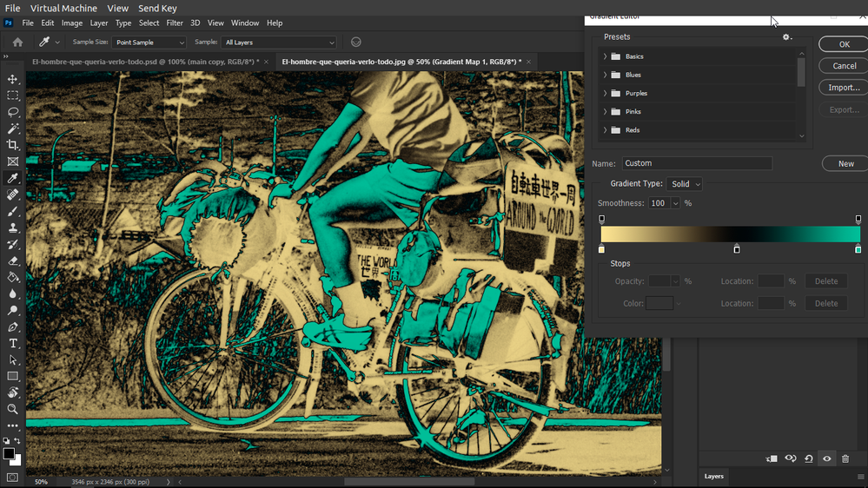Click the reset adjustment defaults icon
The image size is (868, 488).
point(809,458)
